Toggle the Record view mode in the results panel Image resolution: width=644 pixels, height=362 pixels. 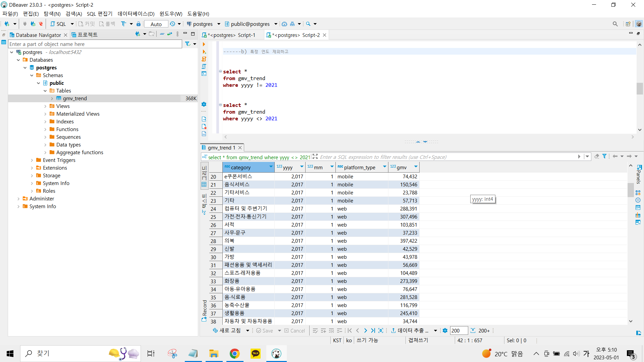[x=204, y=310]
